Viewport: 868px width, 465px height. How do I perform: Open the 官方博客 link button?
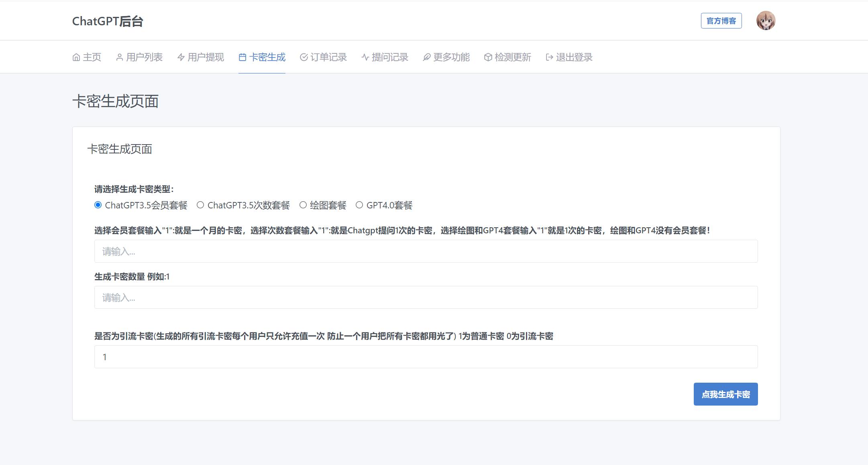pos(721,20)
